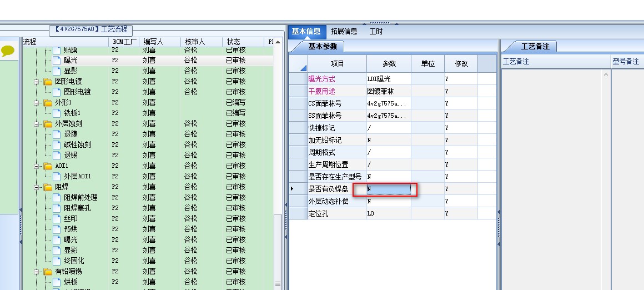Click the LDI曝光 parameter cell
The image size is (644, 290).
click(x=389, y=79)
